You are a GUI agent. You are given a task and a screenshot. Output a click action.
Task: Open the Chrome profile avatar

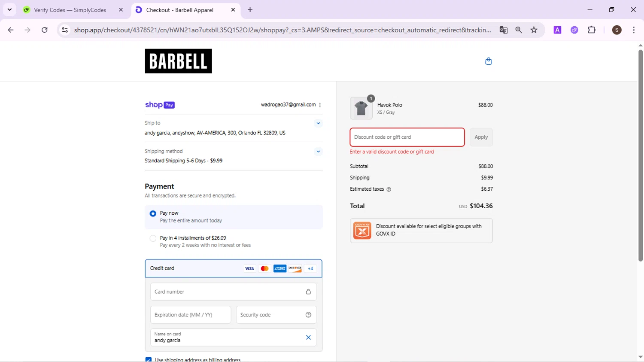pyautogui.click(x=617, y=30)
